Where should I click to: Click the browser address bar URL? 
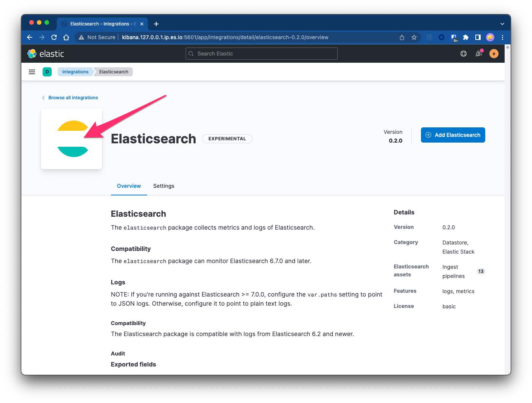[225, 37]
